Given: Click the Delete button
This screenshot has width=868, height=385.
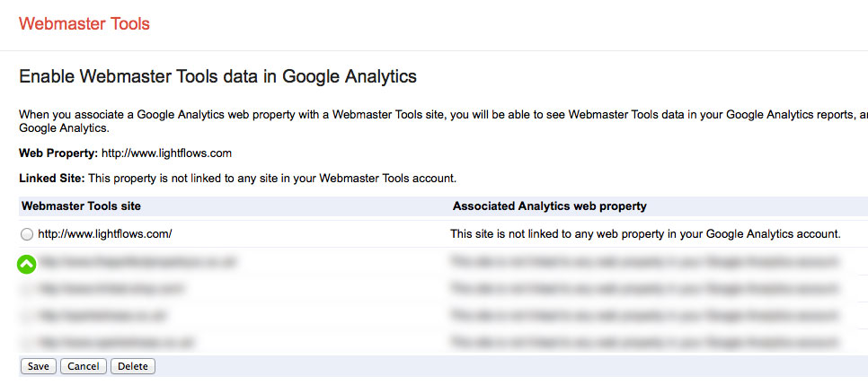Looking at the screenshot, I should (x=133, y=366).
